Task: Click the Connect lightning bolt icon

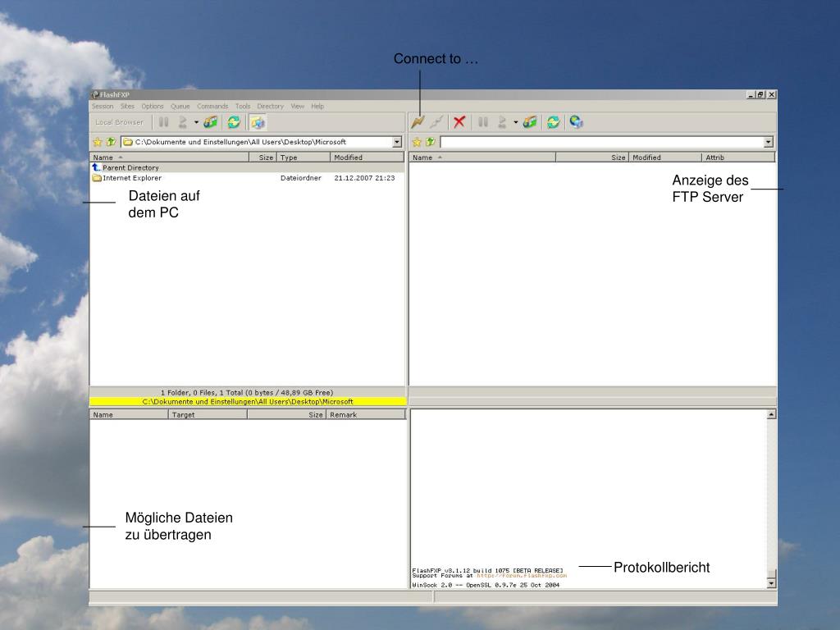Action: coord(418,122)
